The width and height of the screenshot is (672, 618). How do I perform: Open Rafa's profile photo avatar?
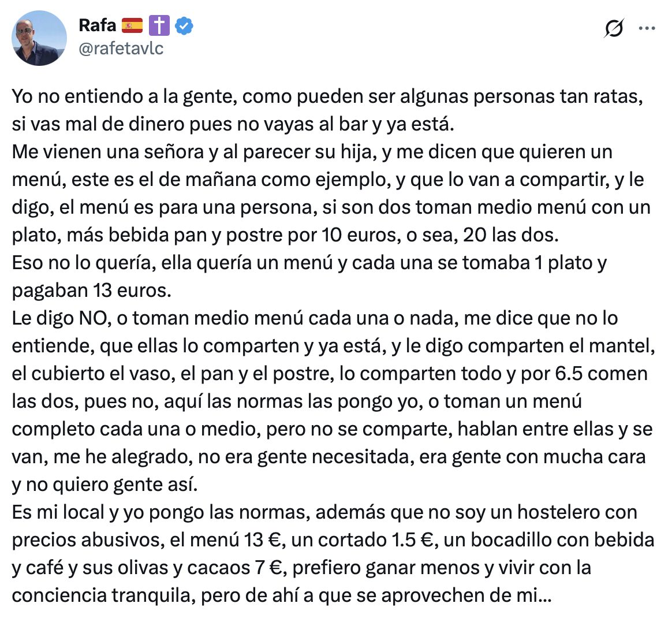39,38
